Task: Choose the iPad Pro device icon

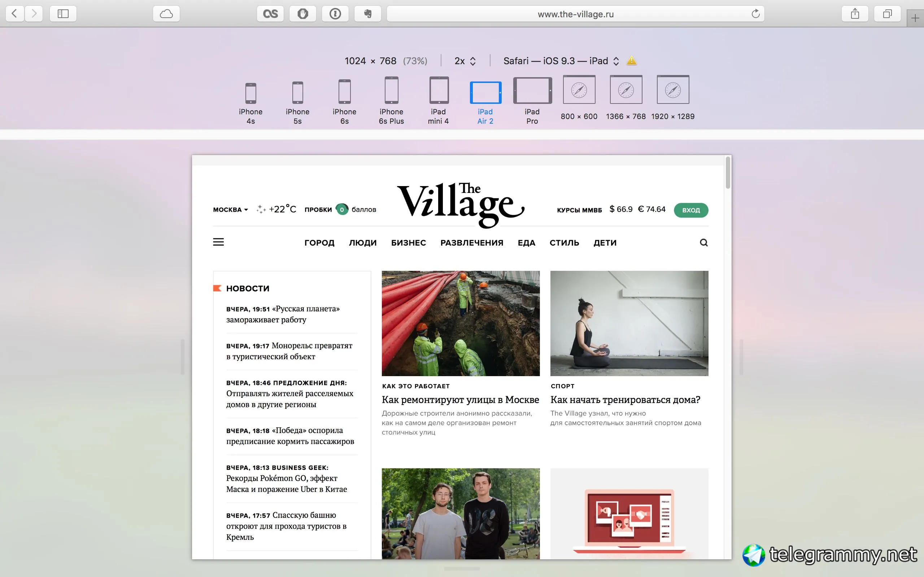Action: (x=532, y=91)
